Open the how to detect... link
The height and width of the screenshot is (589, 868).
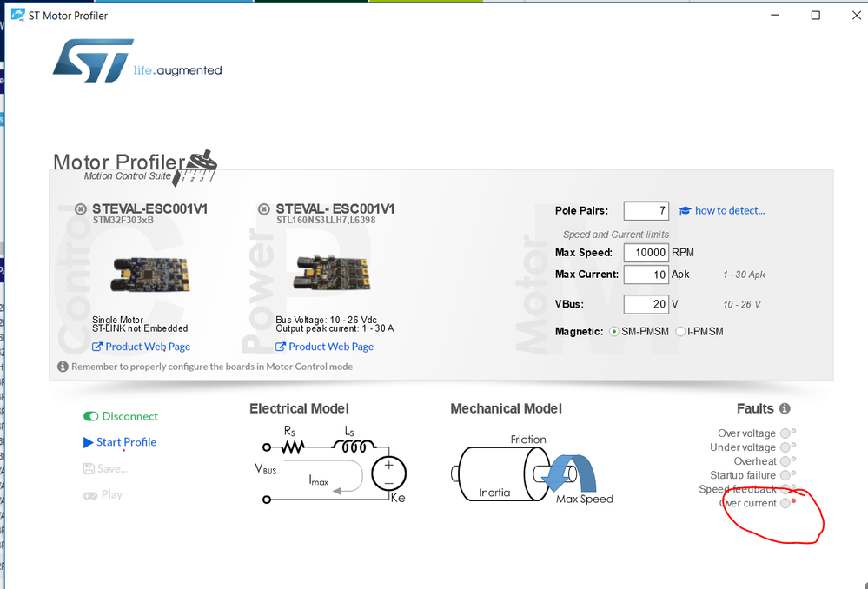point(730,211)
